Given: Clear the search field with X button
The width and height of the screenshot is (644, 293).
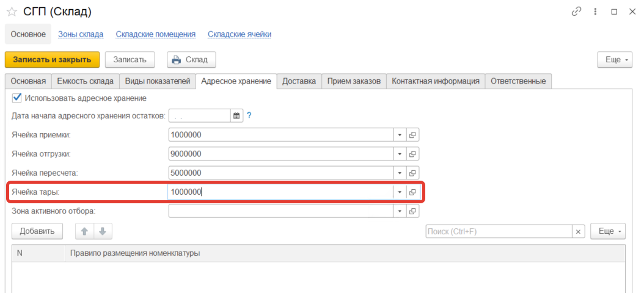Looking at the screenshot, I should click(x=578, y=232).
